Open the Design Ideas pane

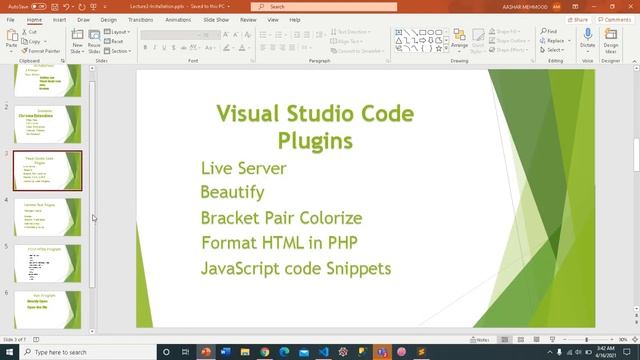(611, 41)
